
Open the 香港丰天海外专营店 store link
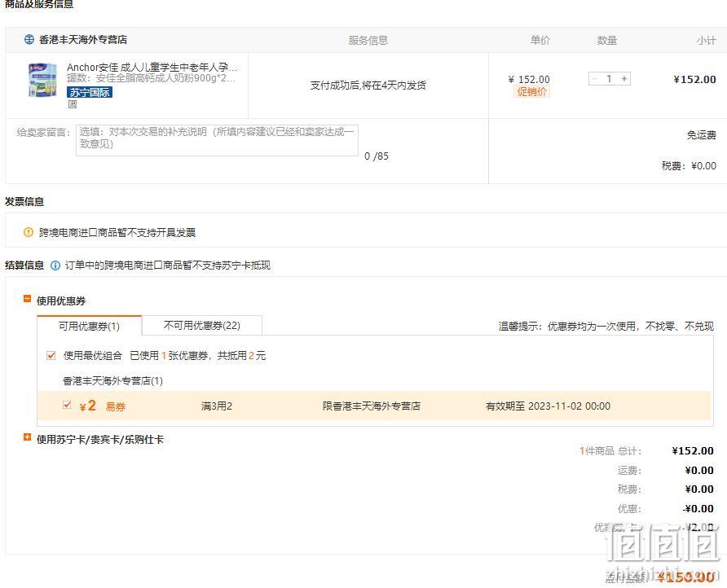83,40
